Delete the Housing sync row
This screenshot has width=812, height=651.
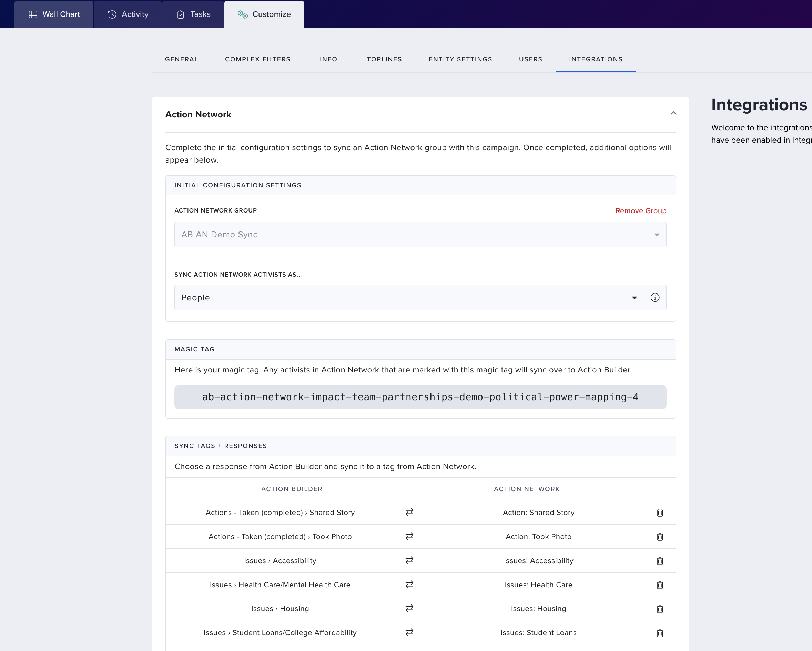(x=660, y=609)
